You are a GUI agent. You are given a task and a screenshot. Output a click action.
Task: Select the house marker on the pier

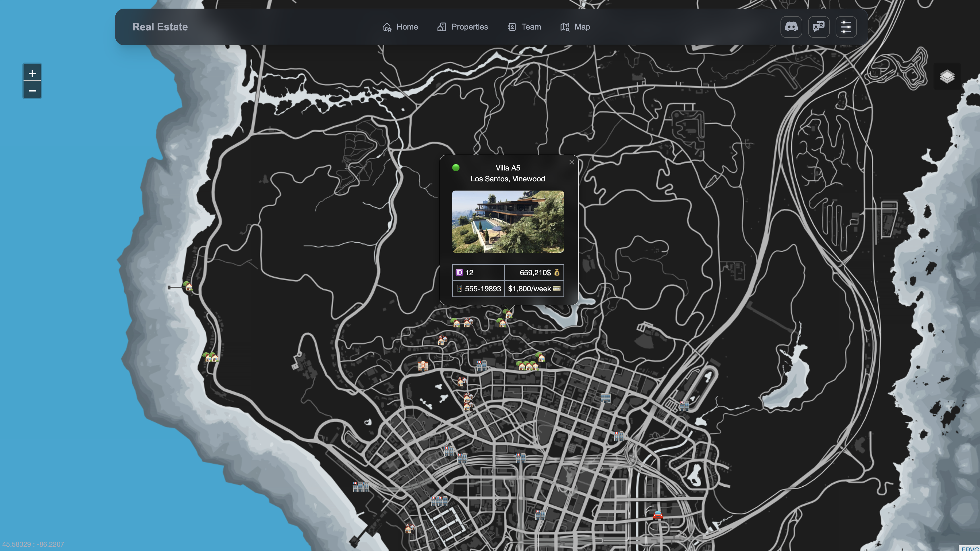coord(188,286)
